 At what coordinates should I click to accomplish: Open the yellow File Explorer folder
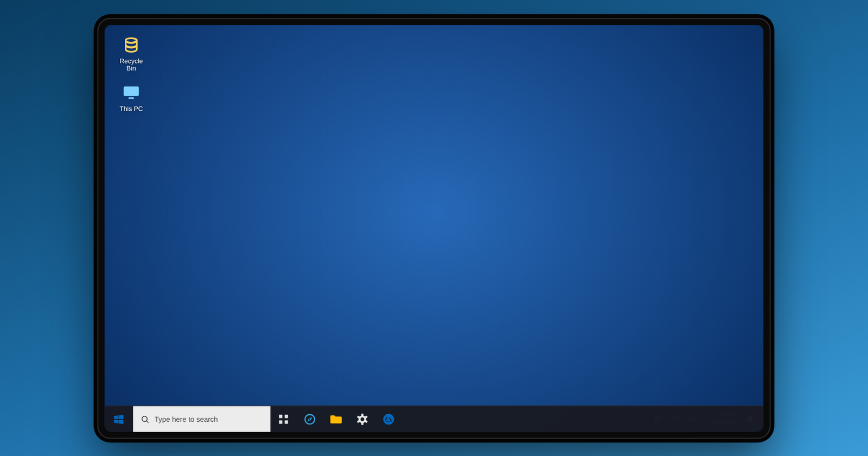click(336, 419)
